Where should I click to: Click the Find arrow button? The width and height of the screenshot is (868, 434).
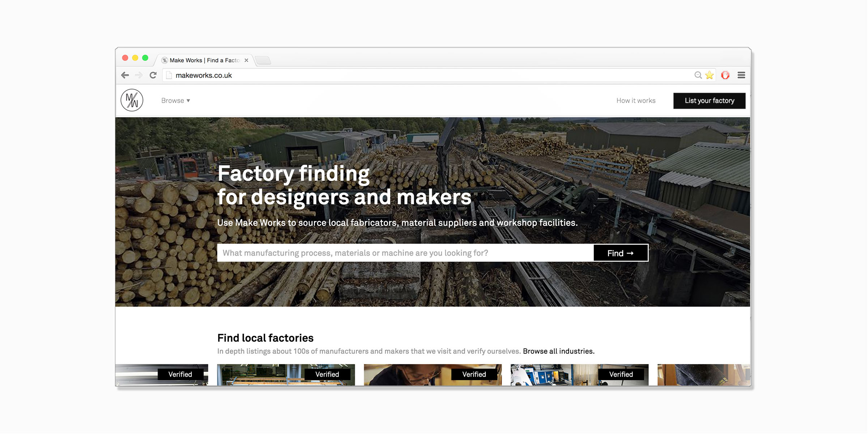pos(621,253)
